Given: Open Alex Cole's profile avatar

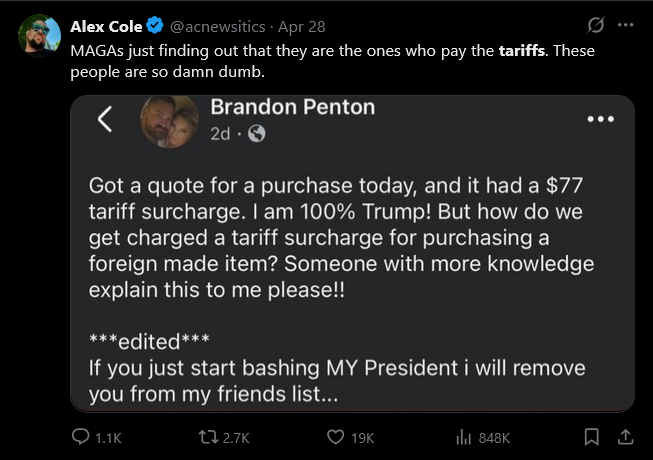Looking at the screenshot, I should point(39,35).
